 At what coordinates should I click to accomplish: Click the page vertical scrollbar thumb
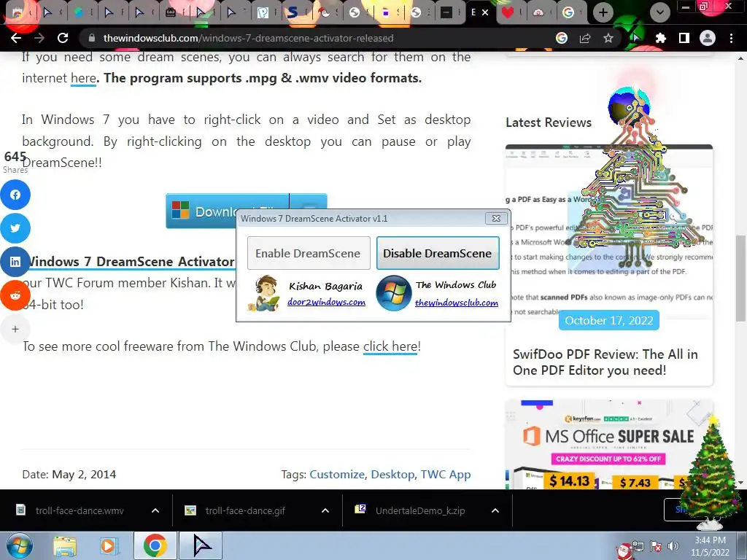[741, 279]
